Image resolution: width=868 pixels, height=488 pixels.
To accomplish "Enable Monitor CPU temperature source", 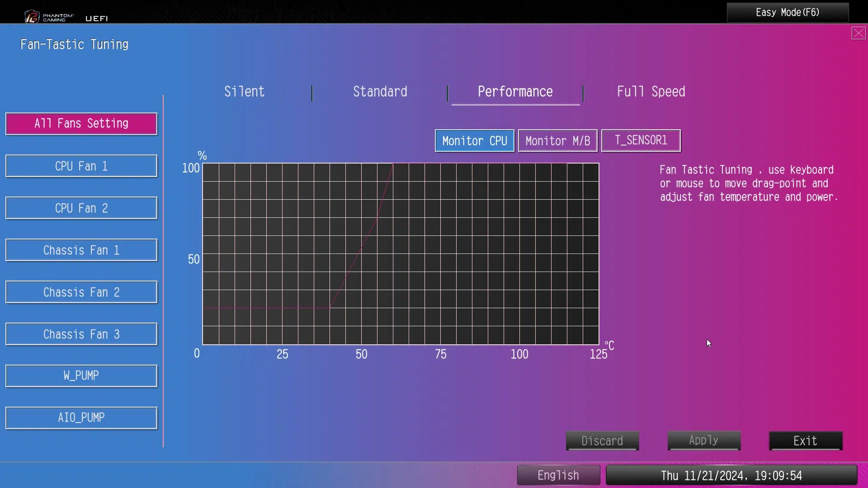I will pos(475,141).
